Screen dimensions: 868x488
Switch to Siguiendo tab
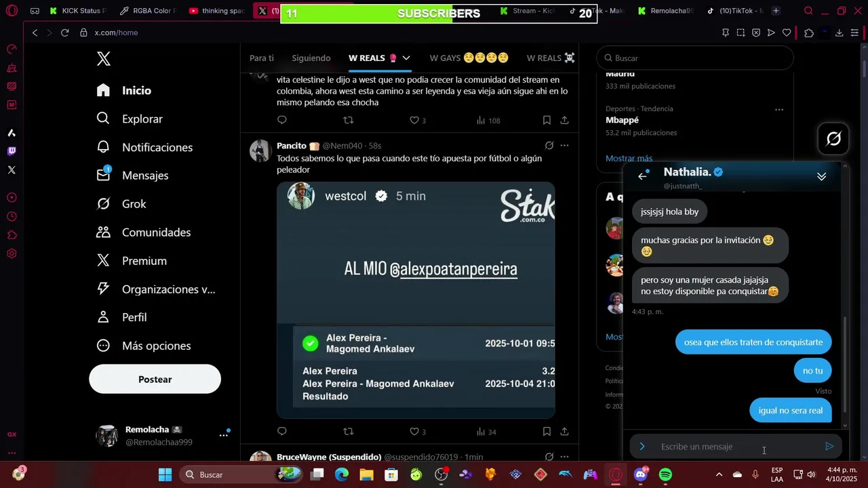point(311,58)
